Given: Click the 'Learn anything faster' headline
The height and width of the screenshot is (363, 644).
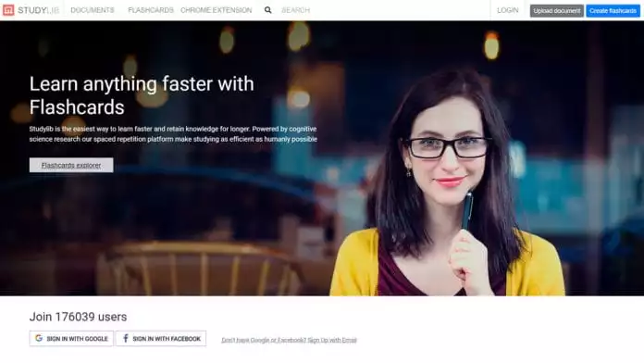Looking at the screenshot, I should coord(142,95).
